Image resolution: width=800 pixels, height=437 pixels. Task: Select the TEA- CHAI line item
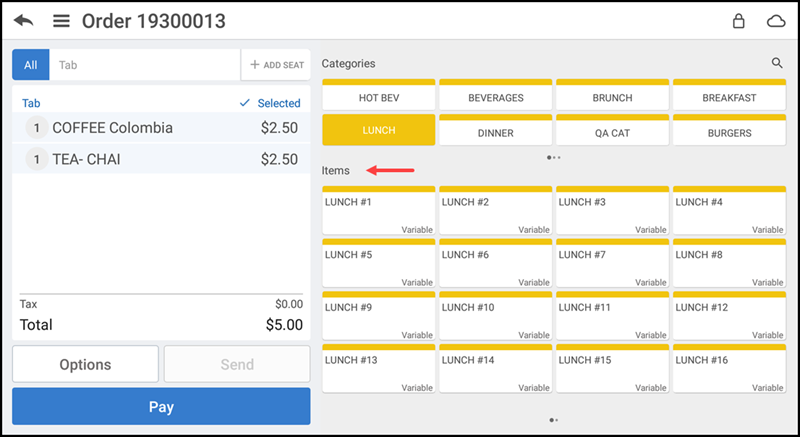point(161,159)
